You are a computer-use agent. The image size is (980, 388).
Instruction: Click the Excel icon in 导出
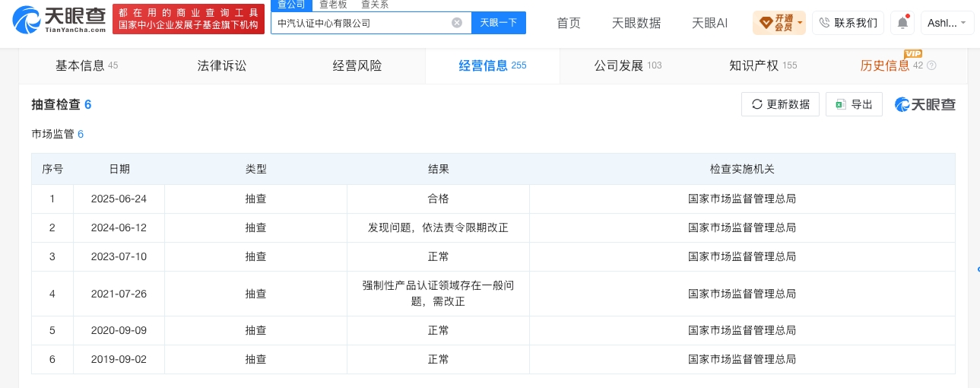[x=840, y=104]
